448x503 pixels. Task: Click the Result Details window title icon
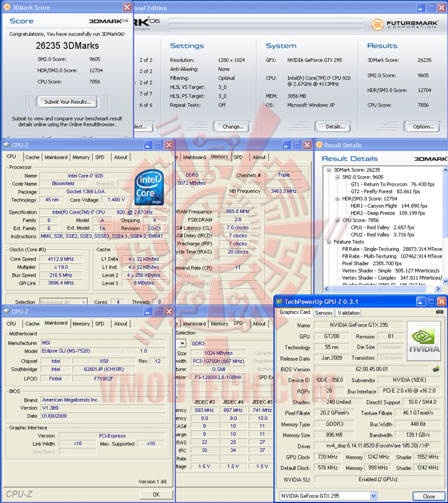point(319,145)
